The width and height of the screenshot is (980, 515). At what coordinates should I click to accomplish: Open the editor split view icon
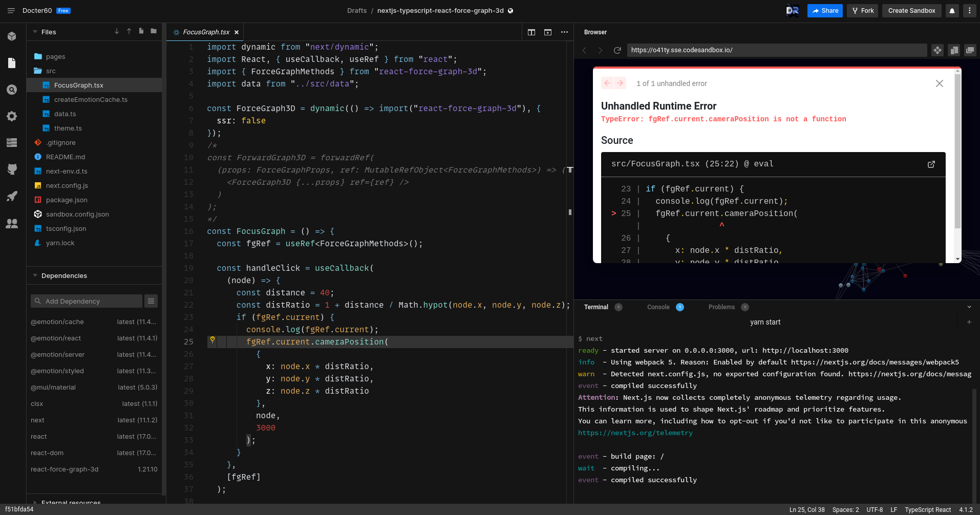click(x=531, y=32)
